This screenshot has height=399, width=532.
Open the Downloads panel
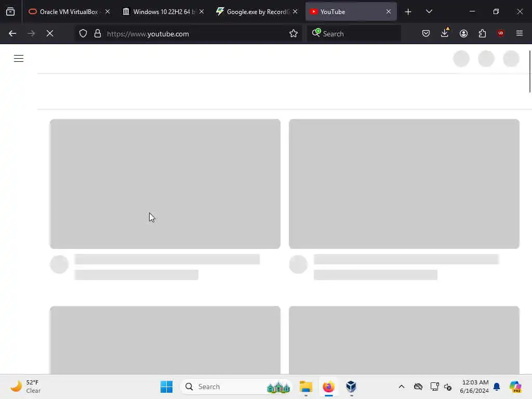(445, 33)
